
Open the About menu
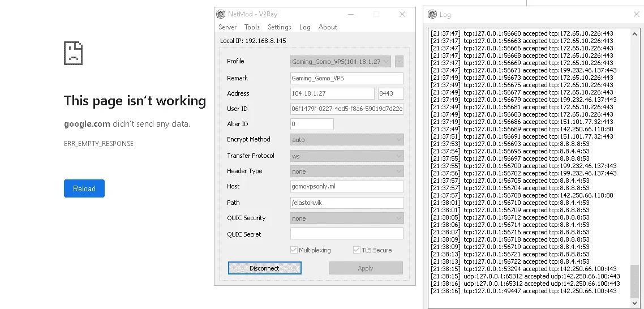328,27
